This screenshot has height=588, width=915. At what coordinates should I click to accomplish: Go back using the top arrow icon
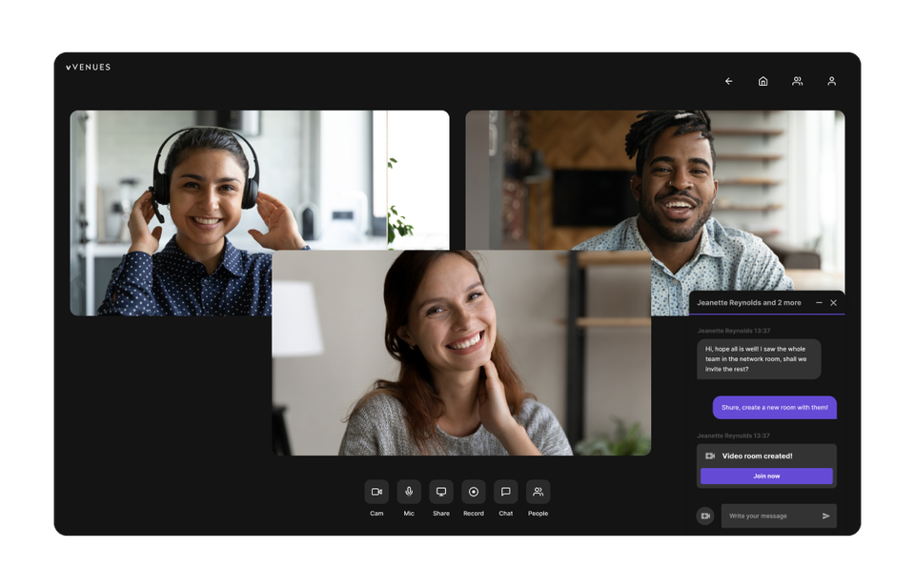click(729, 81)
